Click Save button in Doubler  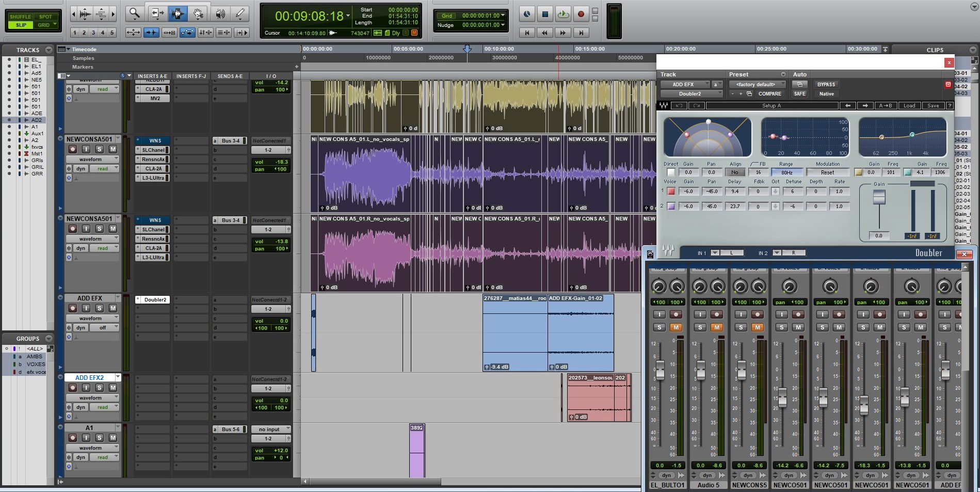933,105
